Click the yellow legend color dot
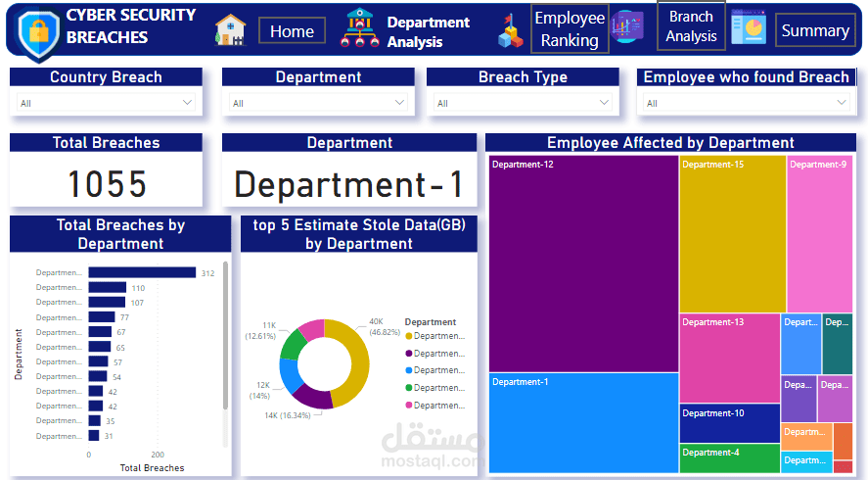The width and height of the screenshot is (868, 480). click(409, 336)
